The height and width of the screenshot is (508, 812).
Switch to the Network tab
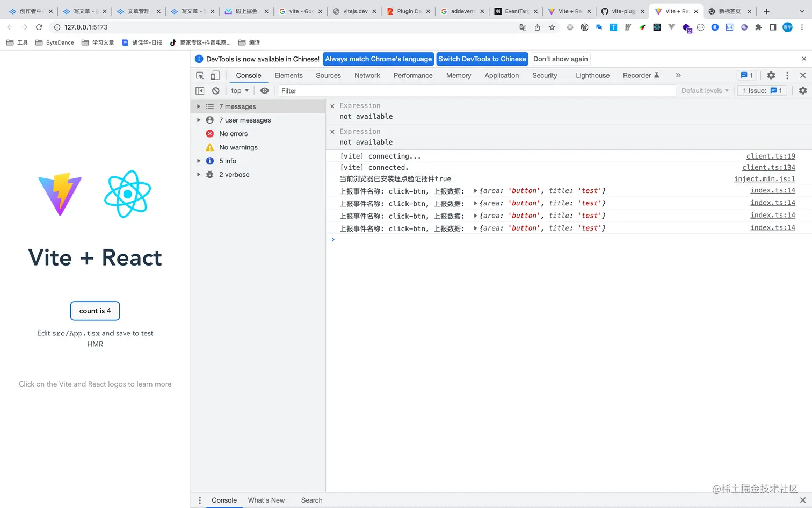click(367, 76)
